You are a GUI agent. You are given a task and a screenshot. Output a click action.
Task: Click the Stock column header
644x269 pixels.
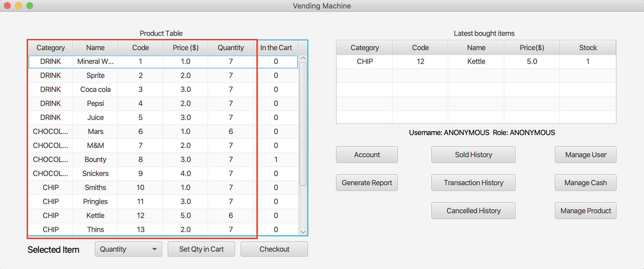(x=588, y=48)
